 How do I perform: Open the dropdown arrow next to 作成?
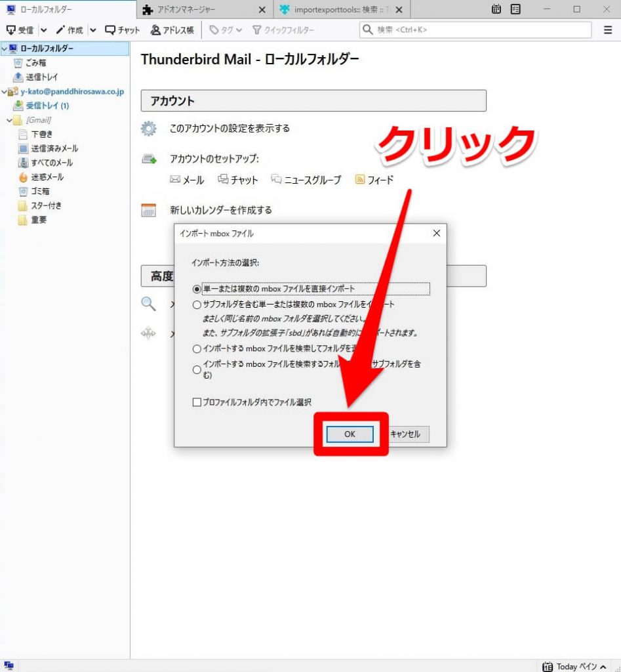pyautogui.click(x=93, y=30)
